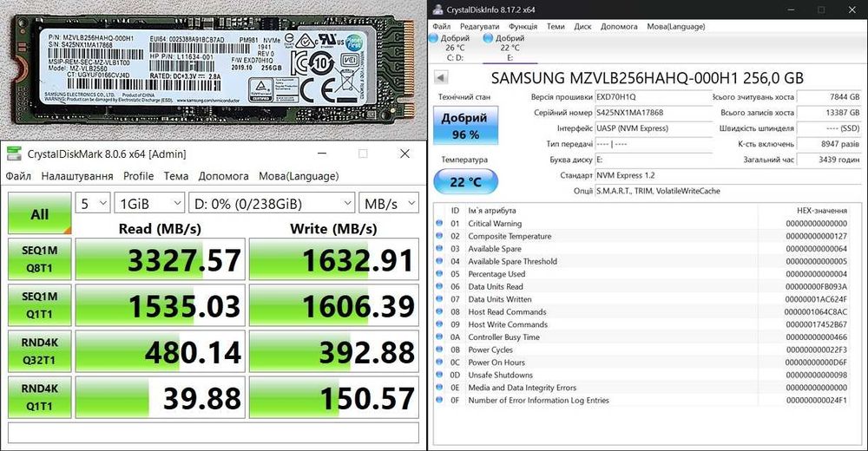Image resolution: width=868 pixels, height=451 pixels.
Task: Click the 3439 годин total hours value
Action: point(829,160)
